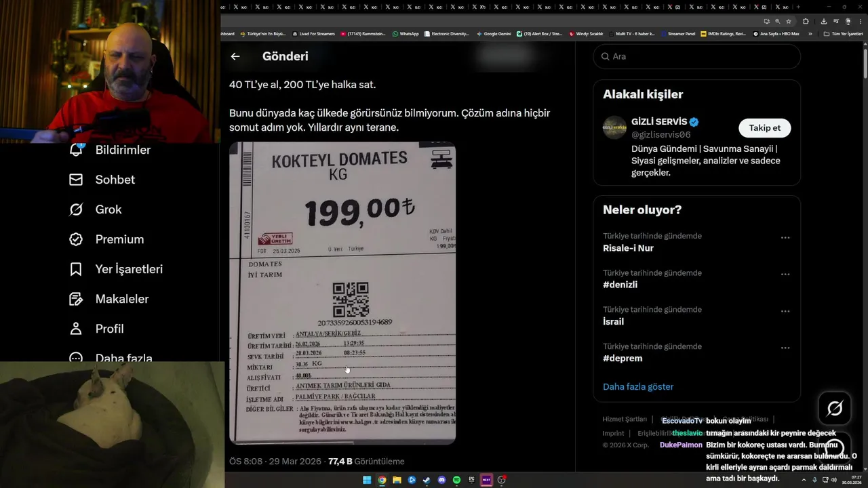Open Epic Games Launcher from the taskbar

point(471,480)
